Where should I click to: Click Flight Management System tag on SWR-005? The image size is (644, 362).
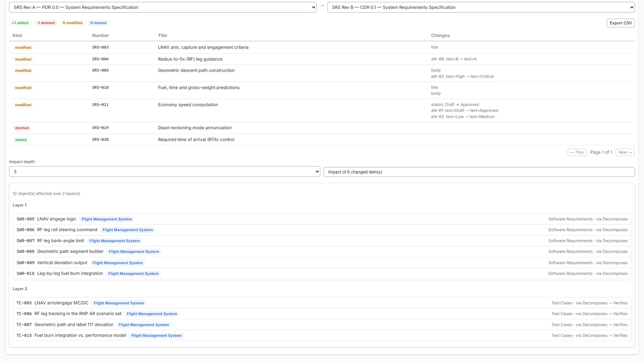click(x=107, y=219)
